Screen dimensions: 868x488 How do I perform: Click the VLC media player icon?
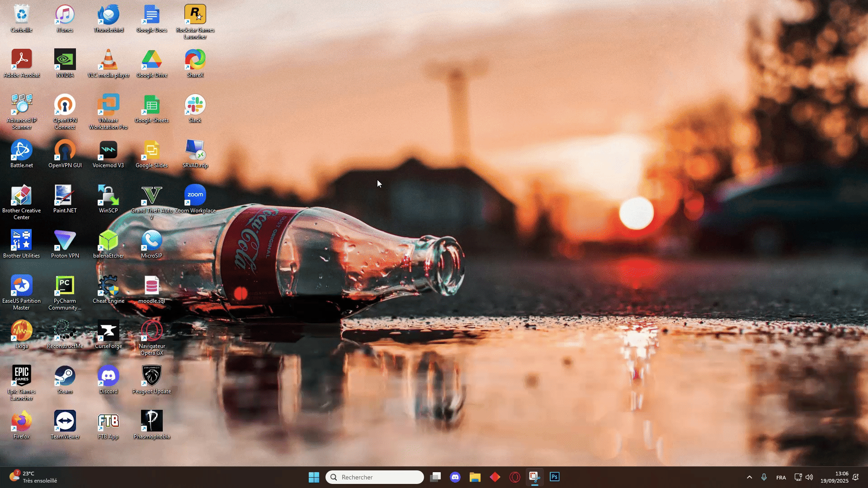[x=108, y=60]
